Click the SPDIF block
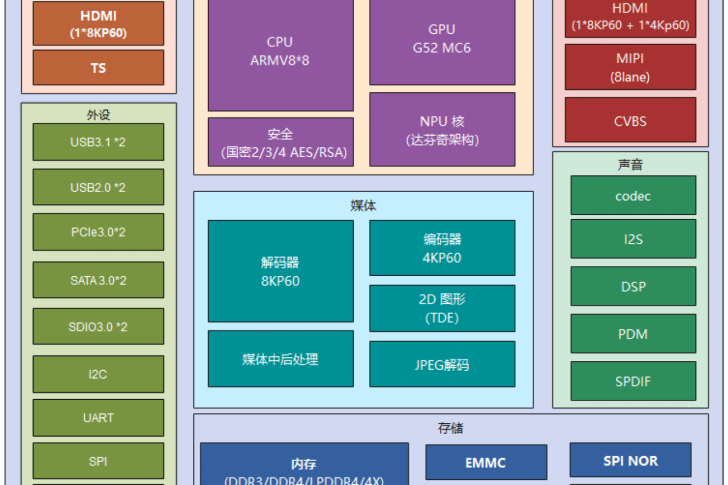 tap(632, 381)
